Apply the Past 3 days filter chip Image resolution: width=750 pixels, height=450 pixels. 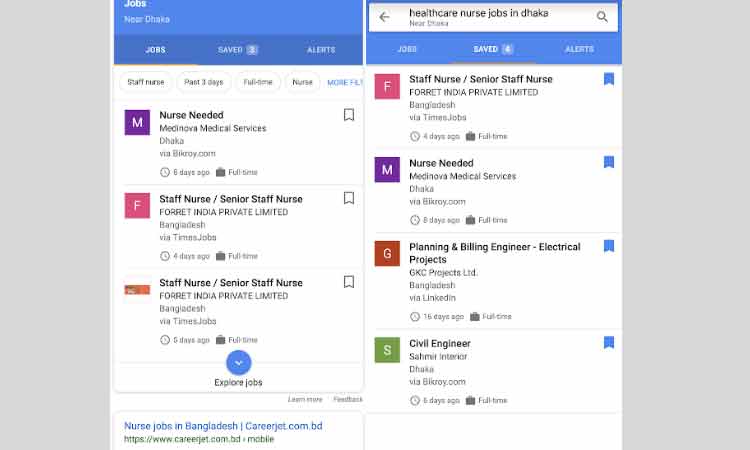coord(204,82)
